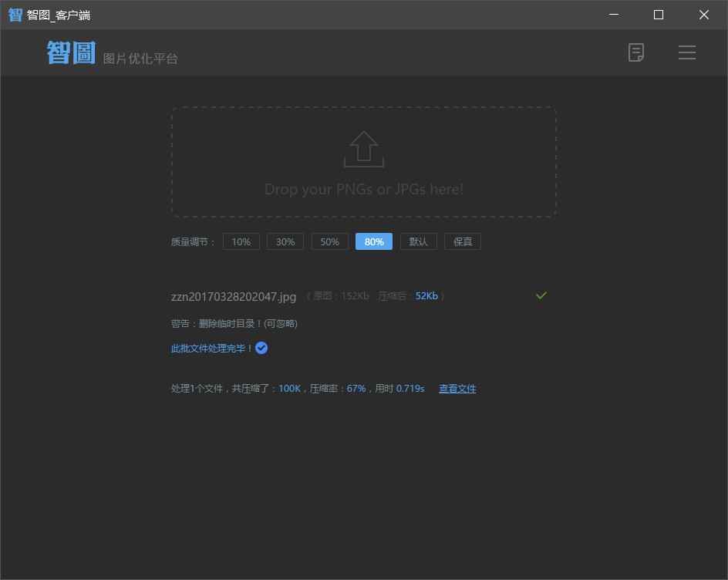Click the 警告：删除临时目录 warning text
Screen dimensions: 728x580
tap(234, 323)
